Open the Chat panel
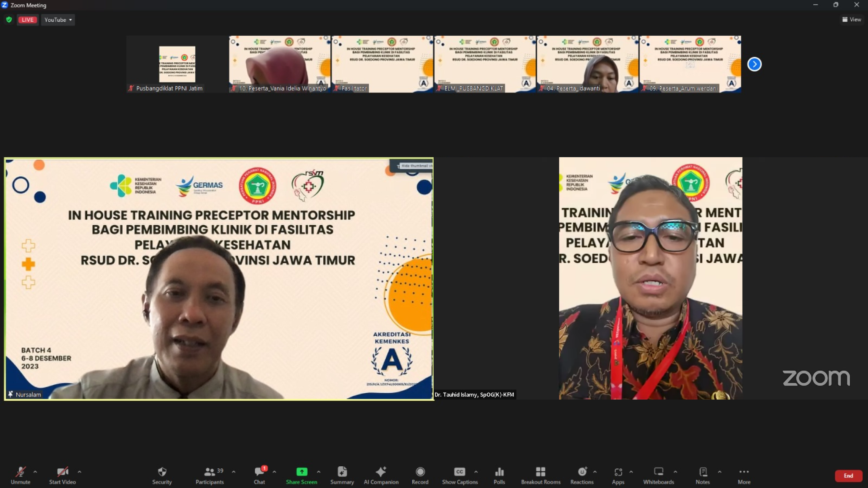Viewport: 868px width, 488px height. (259, 475)
